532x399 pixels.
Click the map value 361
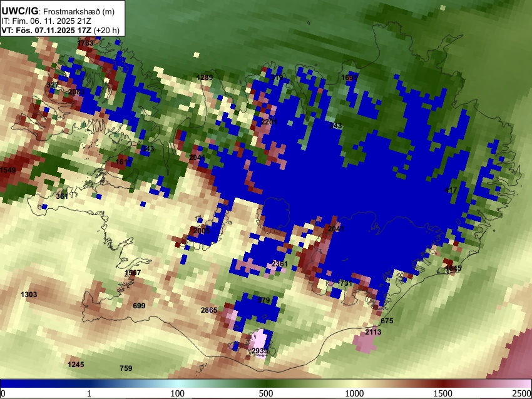coord(62,196)
